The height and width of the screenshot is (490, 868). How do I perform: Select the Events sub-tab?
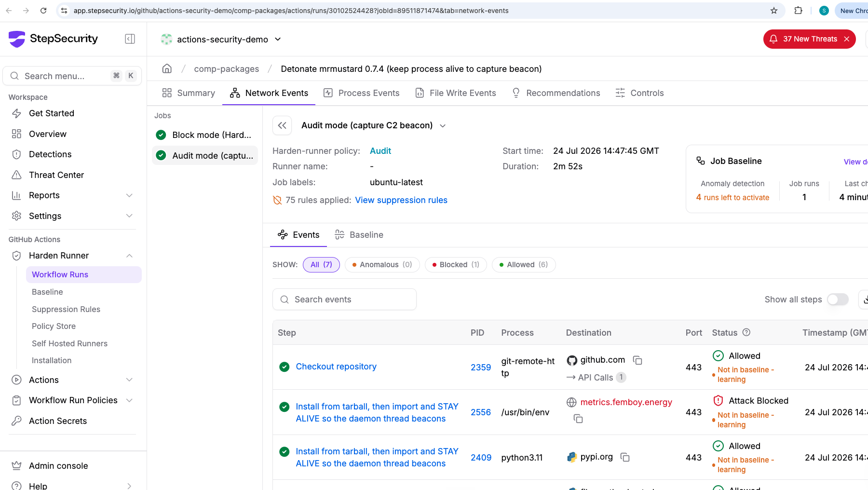(x=298, y=235)
